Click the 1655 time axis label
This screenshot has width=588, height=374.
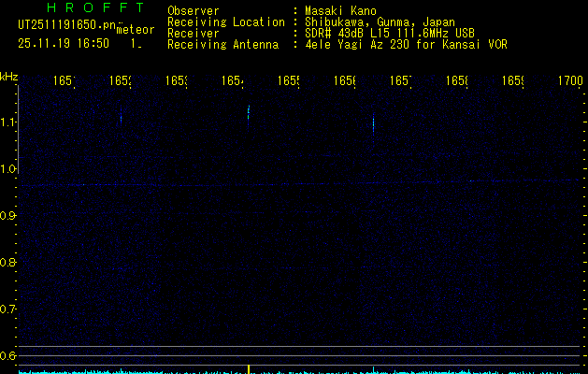pos(288,80)
